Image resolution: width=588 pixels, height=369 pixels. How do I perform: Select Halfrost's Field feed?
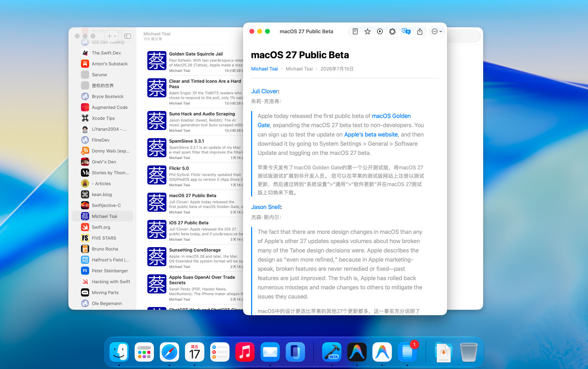tap(102, 260)
